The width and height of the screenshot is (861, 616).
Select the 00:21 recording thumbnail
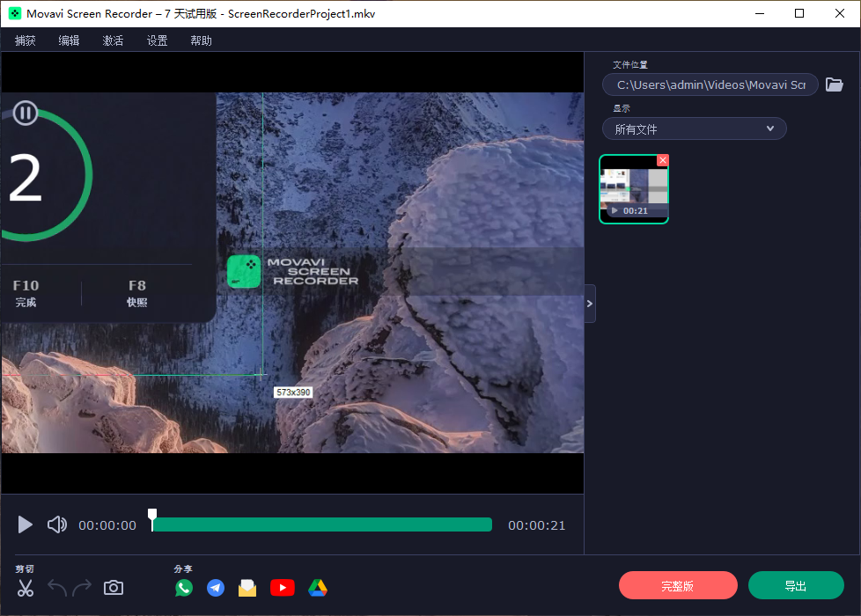point(634,189)
